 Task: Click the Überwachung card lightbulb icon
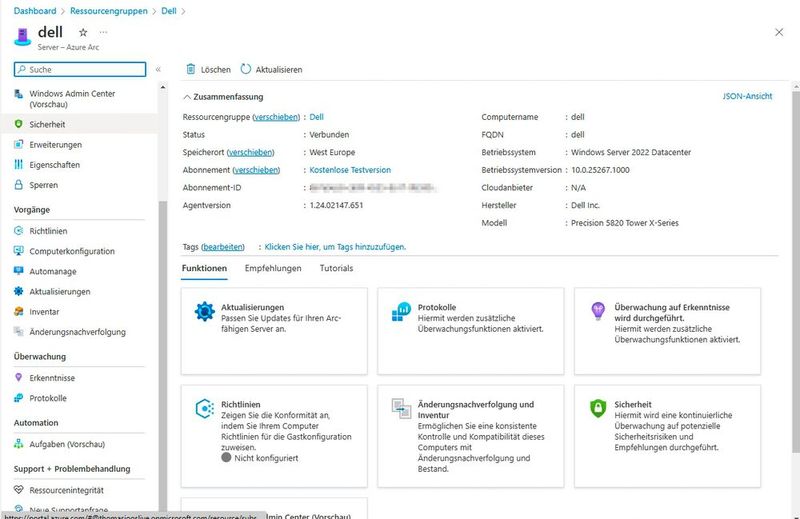coord(598,310)
